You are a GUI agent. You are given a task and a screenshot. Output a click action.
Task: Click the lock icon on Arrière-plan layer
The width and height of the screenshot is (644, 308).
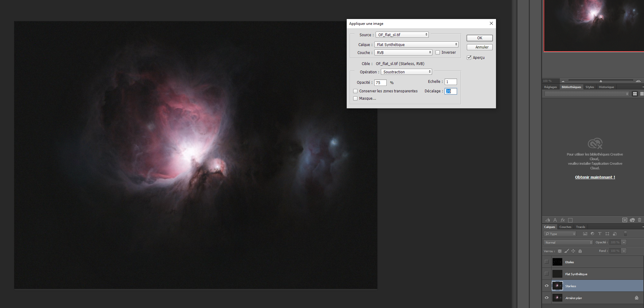pyautogui.click(x=637, y=298)
